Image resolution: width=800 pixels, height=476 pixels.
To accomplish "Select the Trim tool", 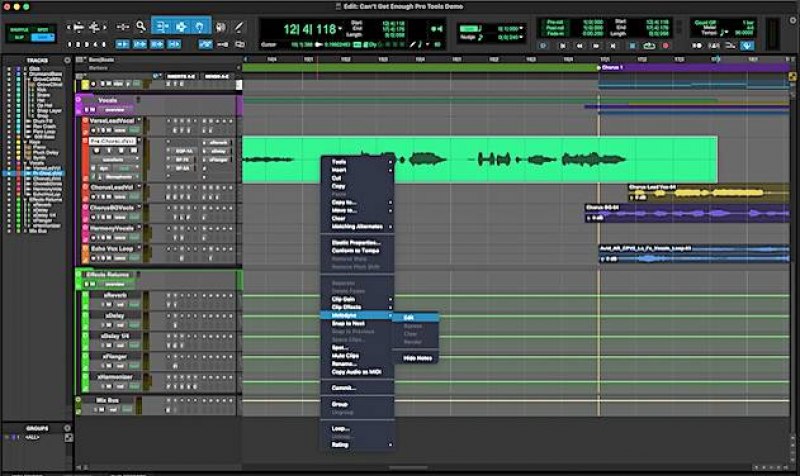I will point(162,27).
